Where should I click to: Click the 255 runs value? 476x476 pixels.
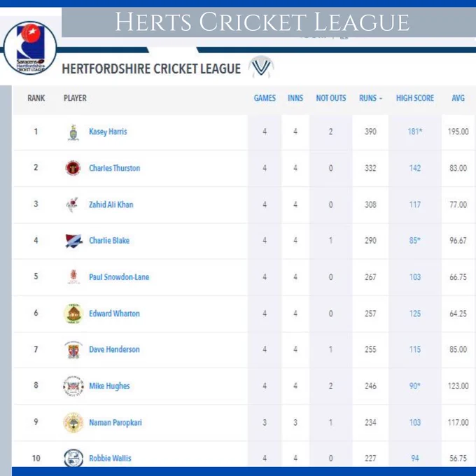[x=370, y=349]
